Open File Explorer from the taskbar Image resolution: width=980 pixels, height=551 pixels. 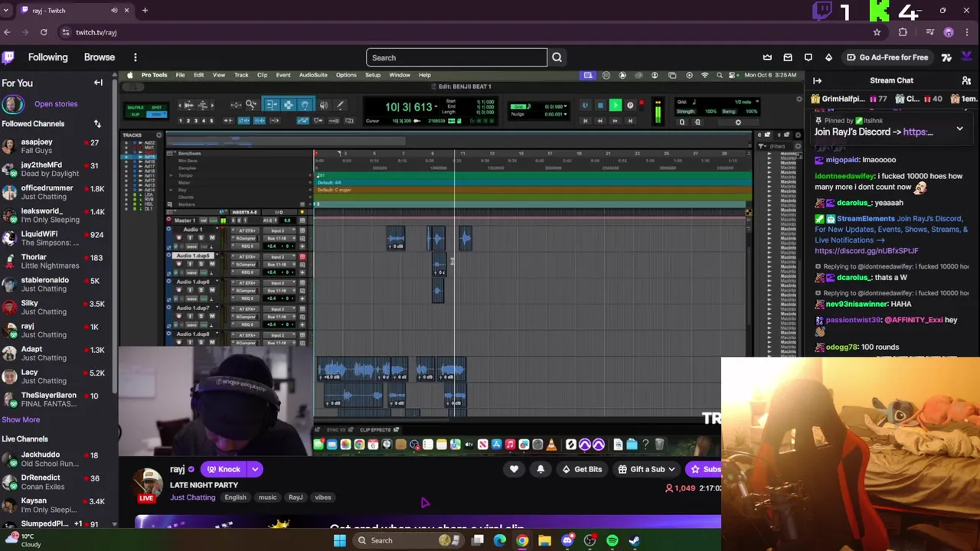(x=544, y=540)
